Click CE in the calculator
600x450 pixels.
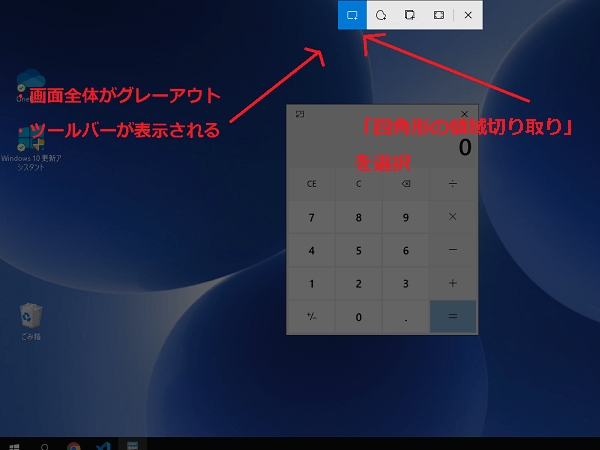(311, 184)
